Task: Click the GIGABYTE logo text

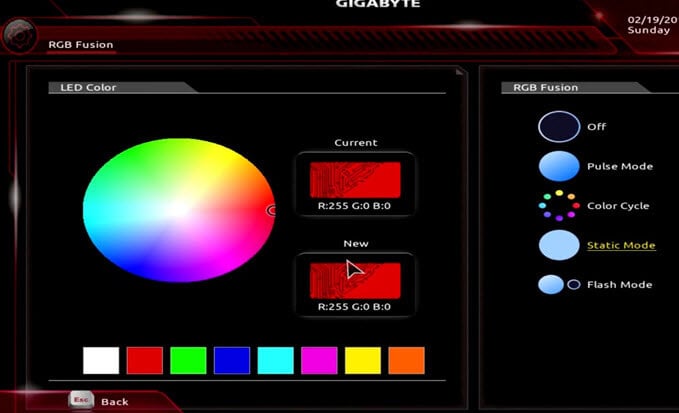Action: click(x=378, y=4)
